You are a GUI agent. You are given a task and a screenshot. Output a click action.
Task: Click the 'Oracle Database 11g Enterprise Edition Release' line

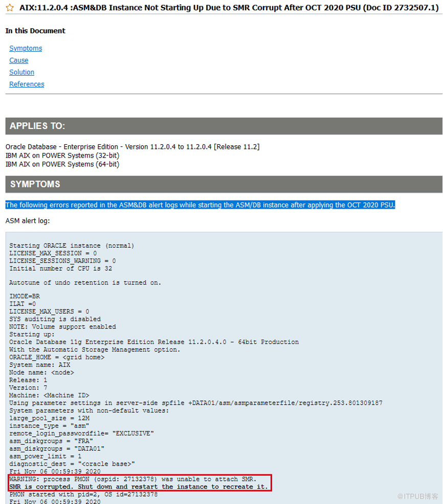click(x=154, y=342)
